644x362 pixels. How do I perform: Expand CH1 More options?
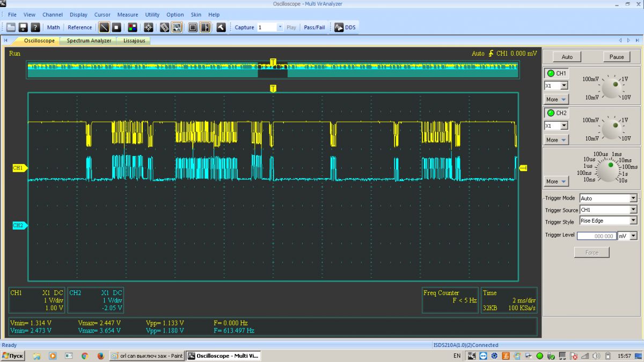point(556,99)
